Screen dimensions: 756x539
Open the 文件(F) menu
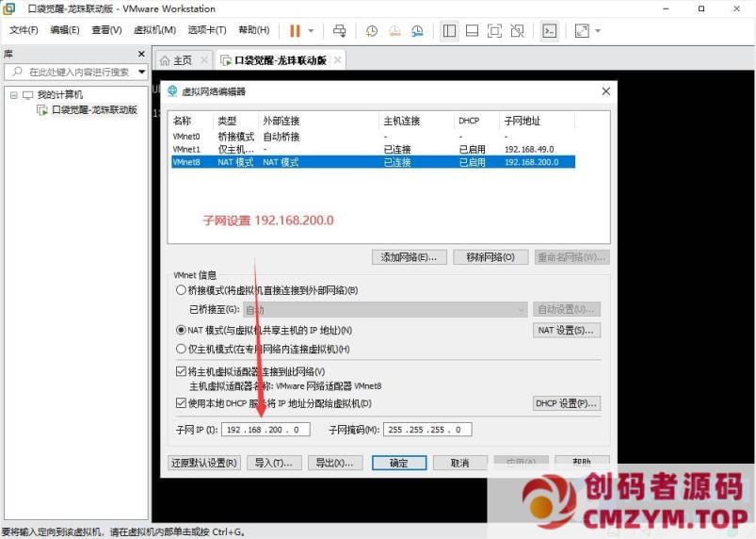(x=24, y=30)
